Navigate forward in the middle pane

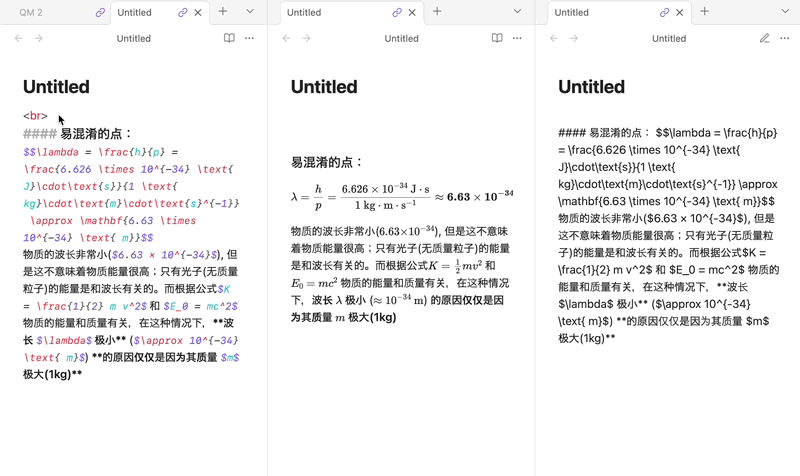pyautogui.click(x=306, y=38)
